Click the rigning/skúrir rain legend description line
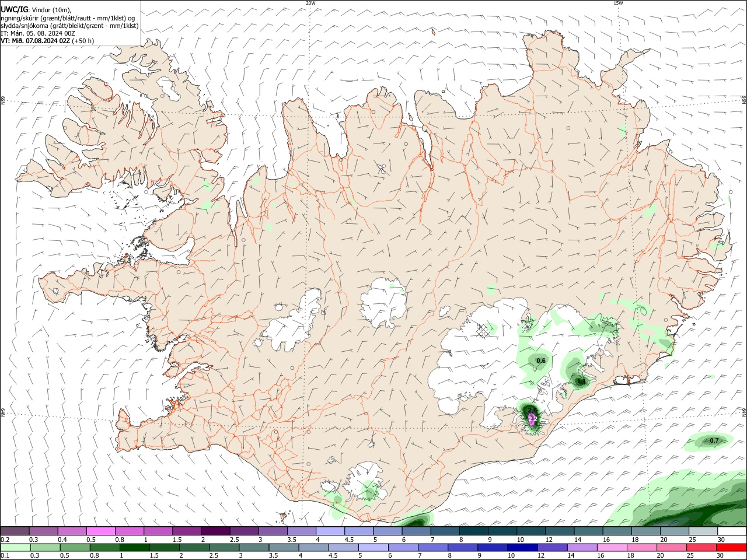This screenshot has width=747, height=560. [x=68, y=17]
